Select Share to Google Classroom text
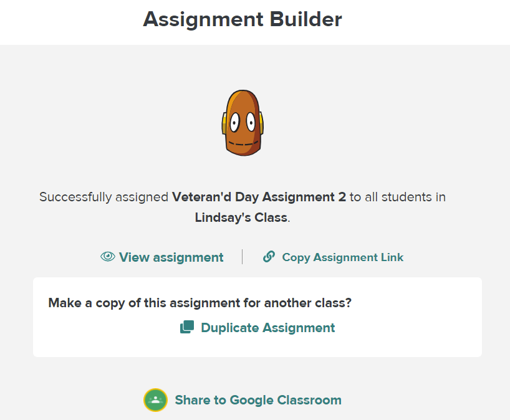 [x=258, y=400]
